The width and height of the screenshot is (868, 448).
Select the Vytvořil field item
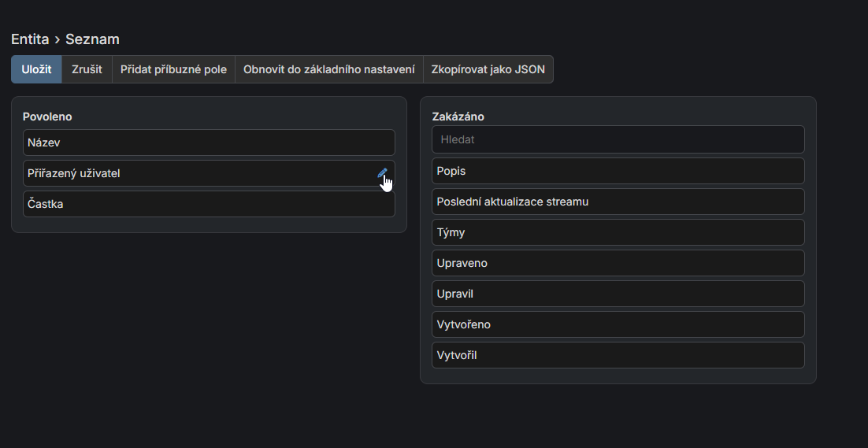click(x=618, y=355)
